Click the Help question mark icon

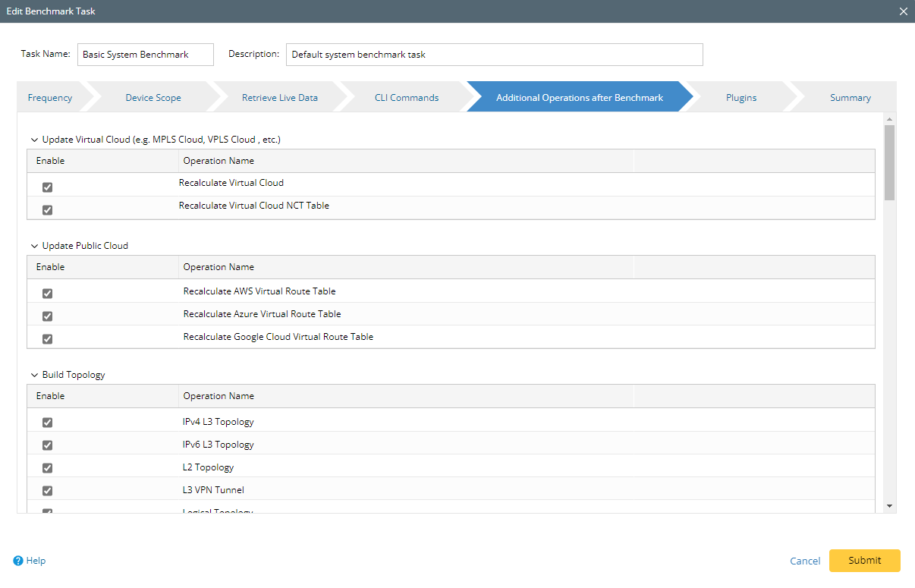18,561
